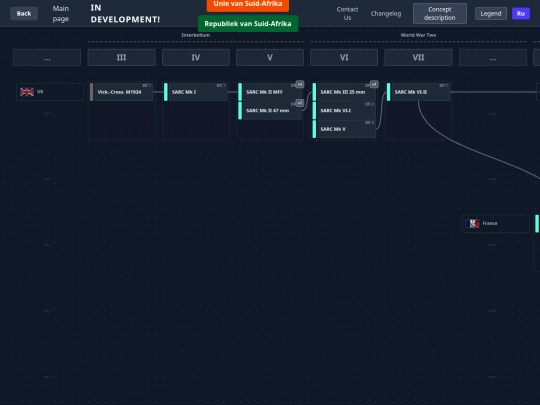This screenshot has height=405, width=540.
Task: Click the v1 badge on SARC Mk II MFF
Action: [x=300, y=84]
